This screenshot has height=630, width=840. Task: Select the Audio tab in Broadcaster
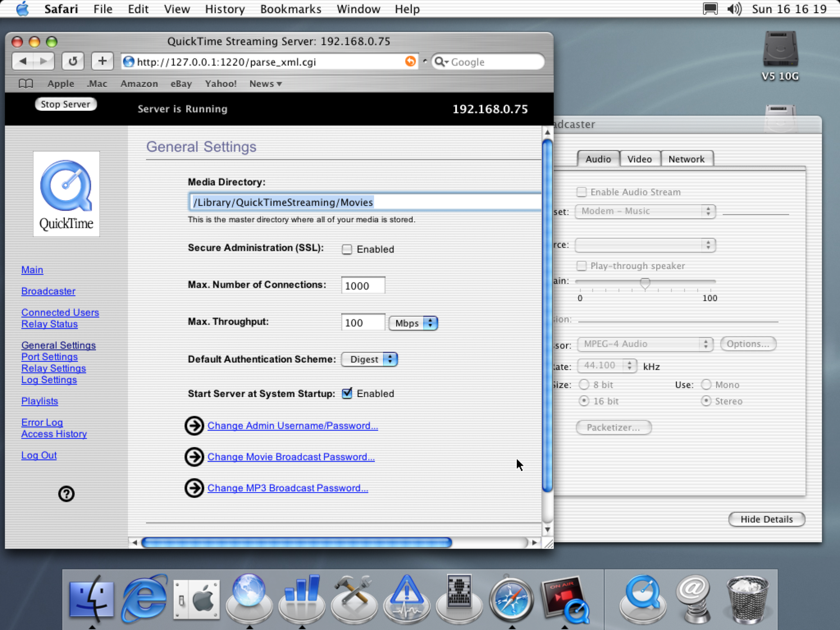(x=598, y=159)
